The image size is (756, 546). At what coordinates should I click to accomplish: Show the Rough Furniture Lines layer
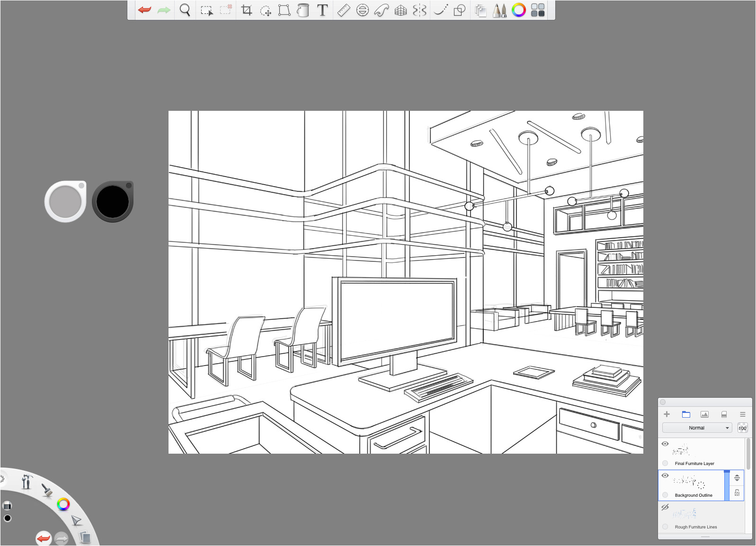665,507
